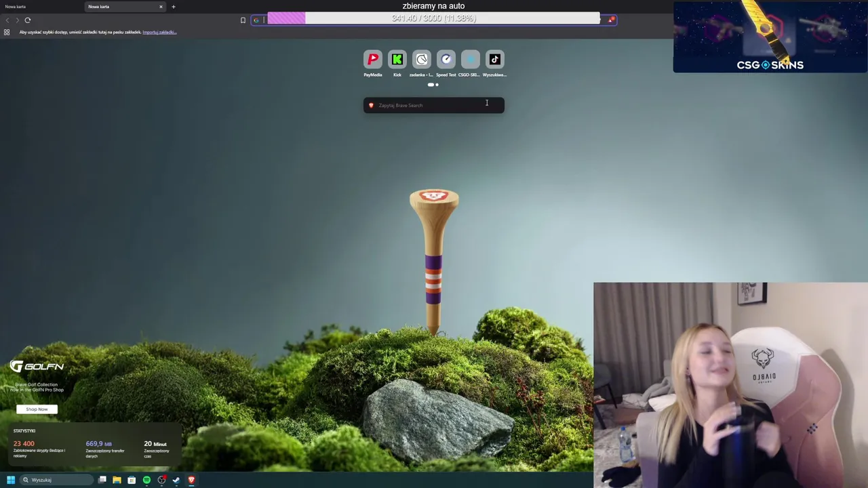Click the "20 Minut" saved time stat
Viewport: 868px width, 488px height.
point(155,443)
